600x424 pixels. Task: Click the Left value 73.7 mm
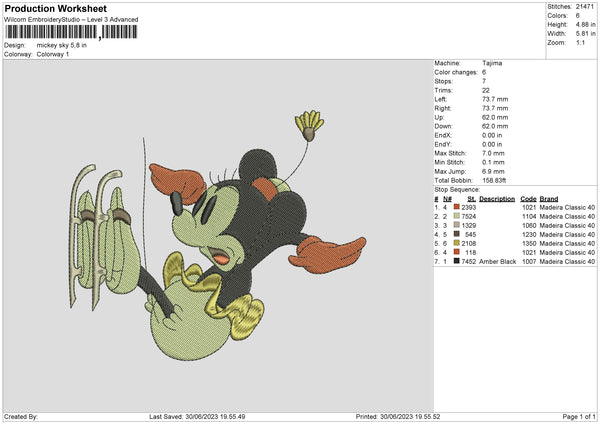[495, 99]
